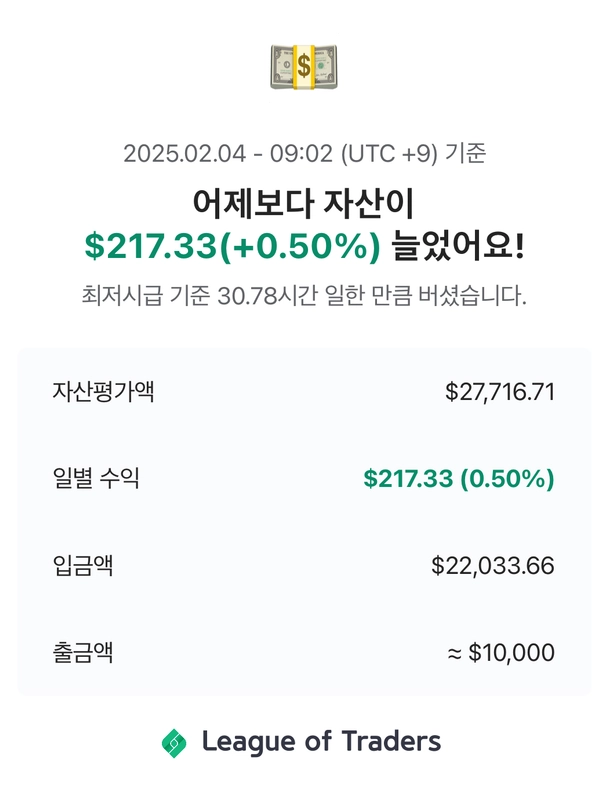The width and height of the screenshot is (609, 800).
Task: Click the 자산평가액 row label
Action: click(104, 392)
